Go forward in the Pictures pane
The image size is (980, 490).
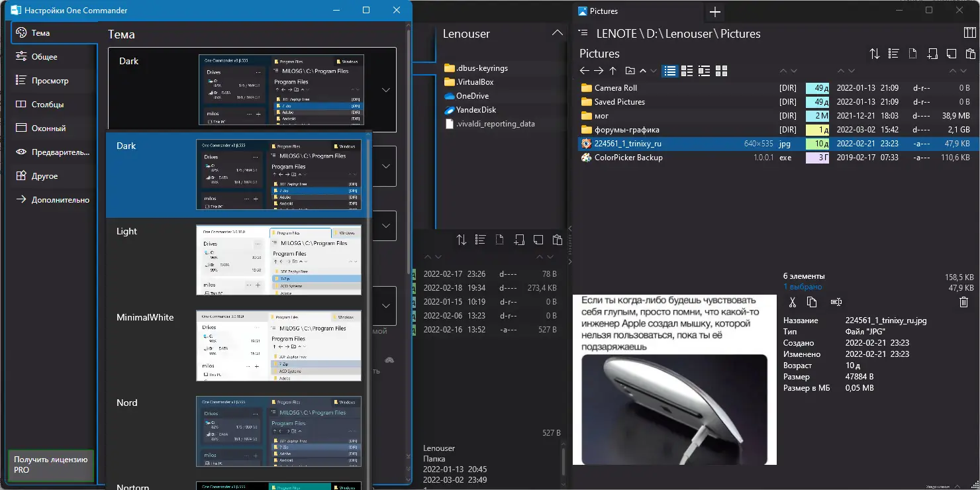[599, 71]
